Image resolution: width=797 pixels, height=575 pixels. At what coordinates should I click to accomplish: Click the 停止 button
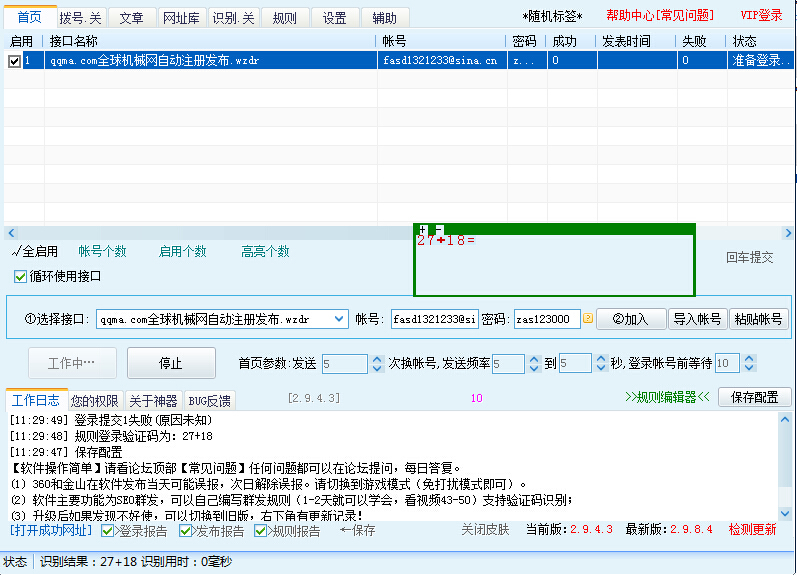coord(171,363)
